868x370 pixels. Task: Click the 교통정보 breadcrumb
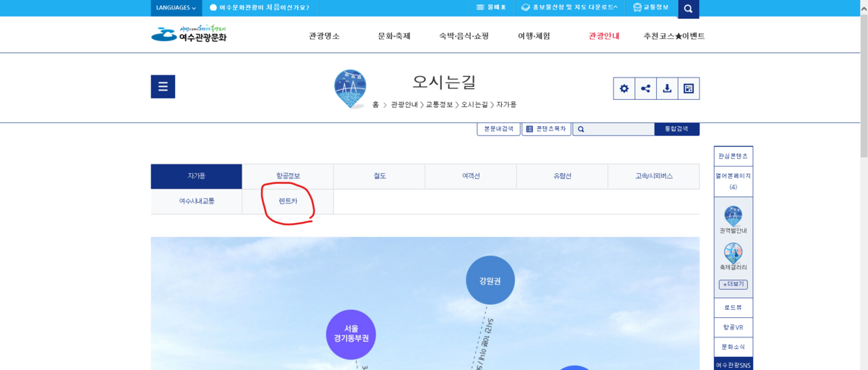439,104
